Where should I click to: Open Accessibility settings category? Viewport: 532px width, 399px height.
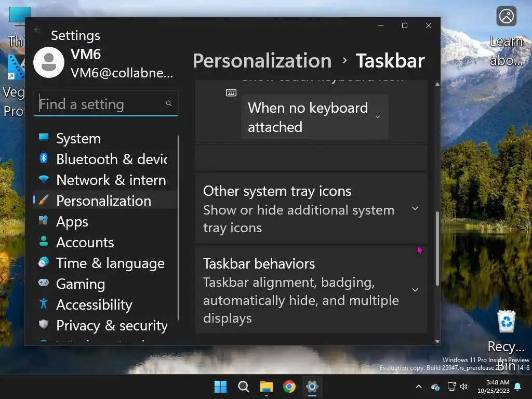[x=105, y=304]
